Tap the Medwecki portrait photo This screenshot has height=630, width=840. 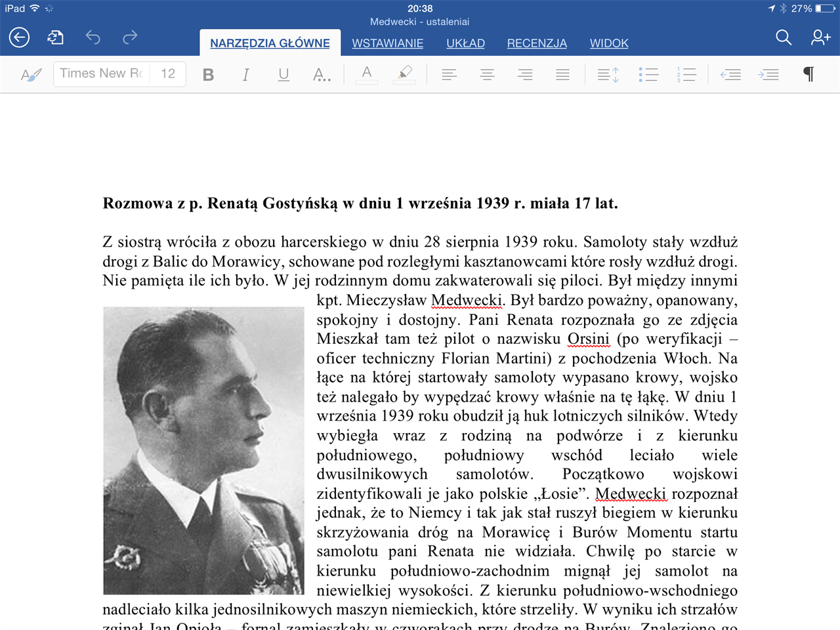point(203,450)
